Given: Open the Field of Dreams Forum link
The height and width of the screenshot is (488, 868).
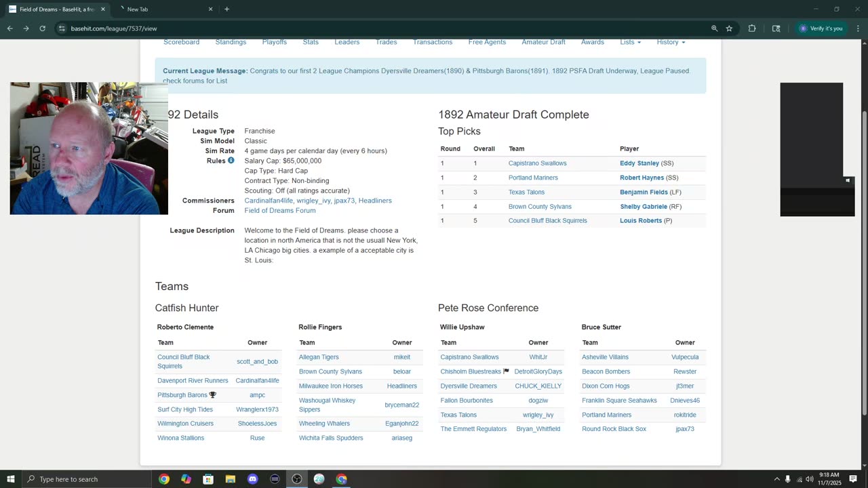Looking at the screenshot, I should point(280,211).
